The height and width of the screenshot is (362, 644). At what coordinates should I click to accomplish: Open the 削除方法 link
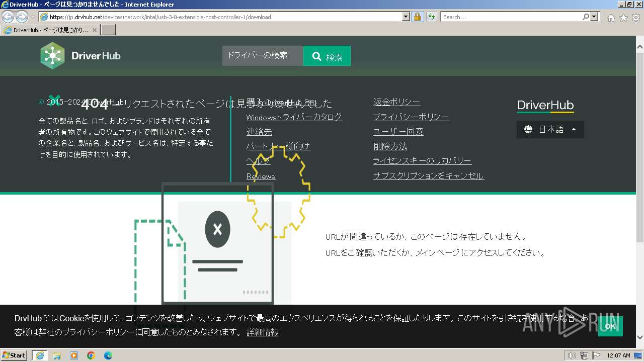pyautogui.click(x=390, y=146)
